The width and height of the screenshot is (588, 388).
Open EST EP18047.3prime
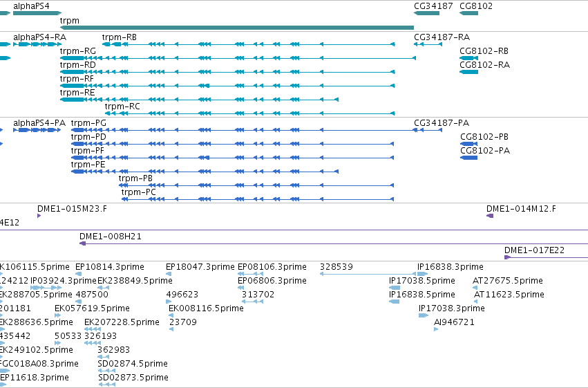click(x=200, y=267)
